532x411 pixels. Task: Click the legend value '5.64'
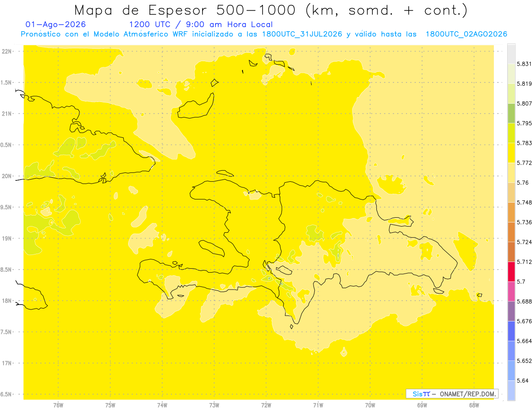click(523, 380)
